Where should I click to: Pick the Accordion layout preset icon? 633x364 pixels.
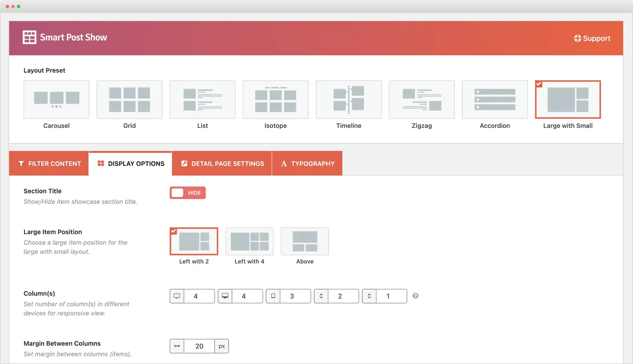pos(495,99)
